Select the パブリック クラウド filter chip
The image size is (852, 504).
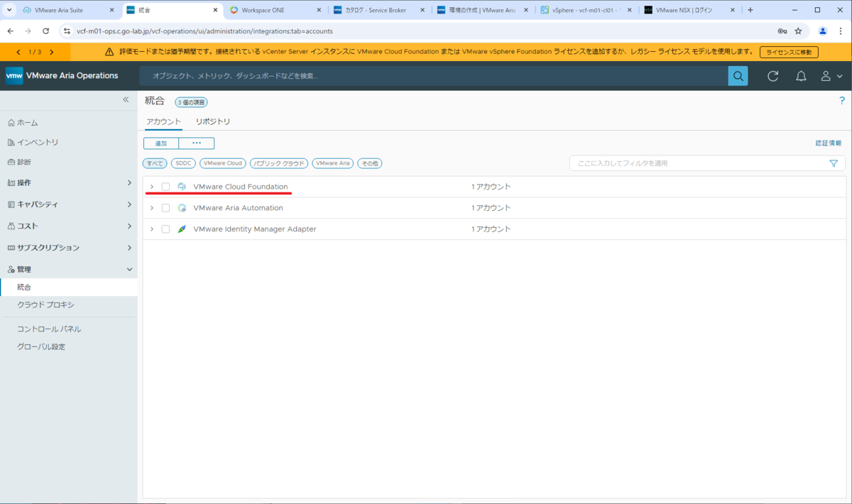tap(279, 163)
